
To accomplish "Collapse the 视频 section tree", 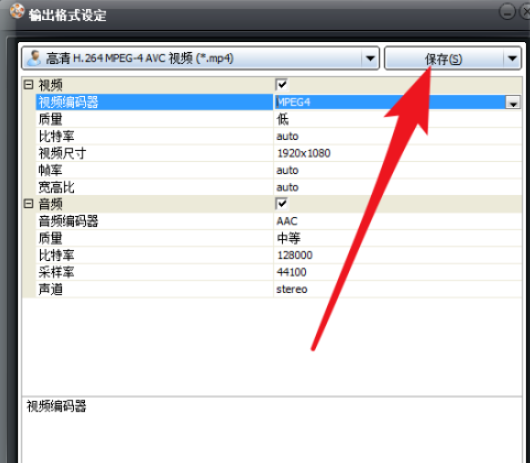I will tap(29, 84).
